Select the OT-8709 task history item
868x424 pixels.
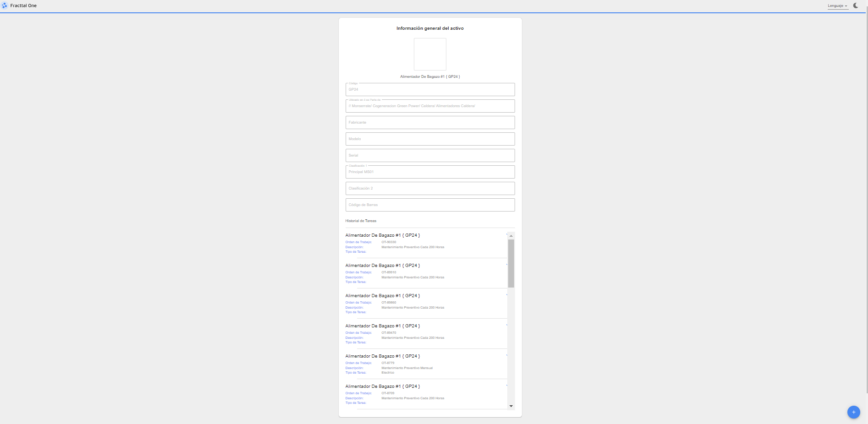pos(426,393)
